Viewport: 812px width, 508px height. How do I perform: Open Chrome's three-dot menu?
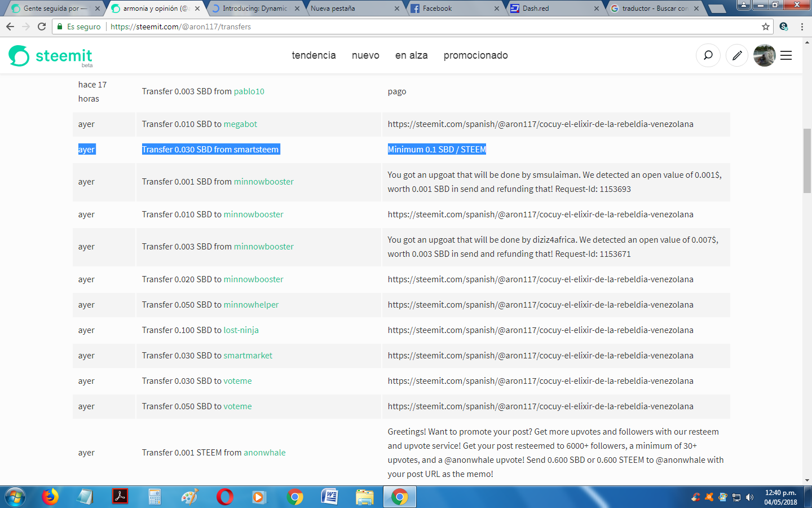tap(802, 27)
